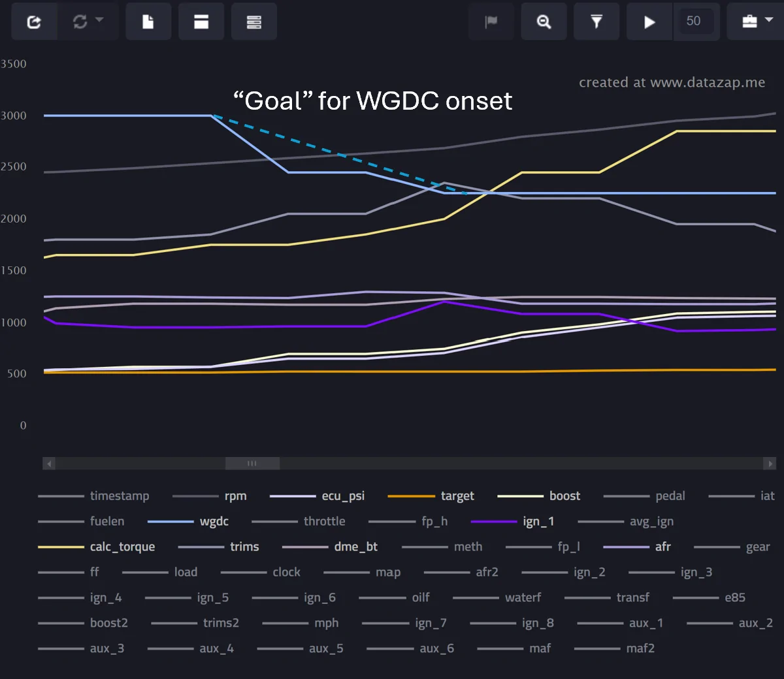Enable the throttle series in legend
This screenshot has height=679, width=784.
(299, 521)
